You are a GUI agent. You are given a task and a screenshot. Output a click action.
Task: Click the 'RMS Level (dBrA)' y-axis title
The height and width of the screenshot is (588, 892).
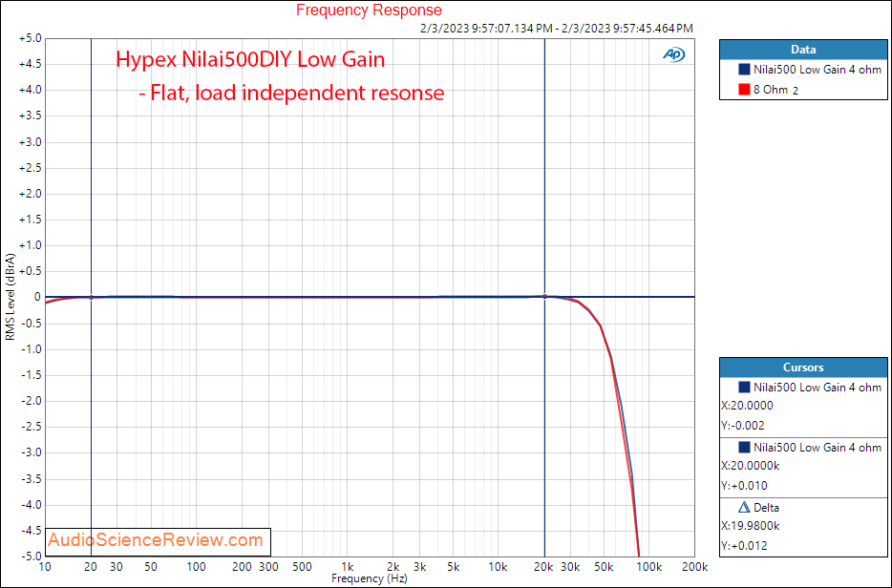point(11,298)
